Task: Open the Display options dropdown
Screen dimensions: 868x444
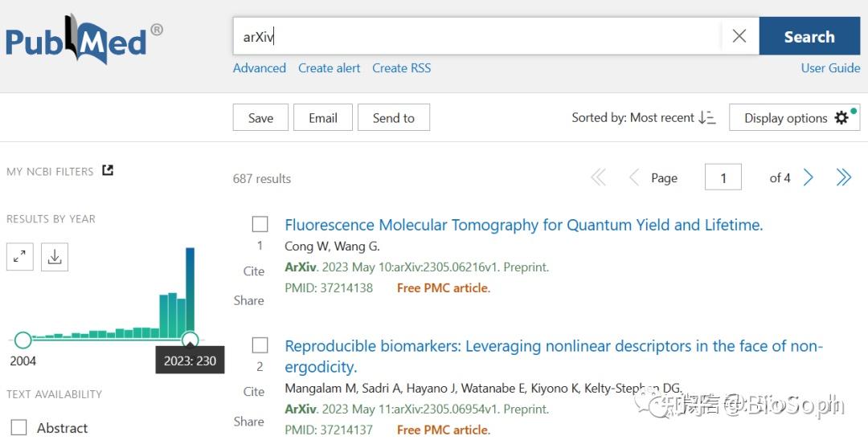Action: pos(794,117)
